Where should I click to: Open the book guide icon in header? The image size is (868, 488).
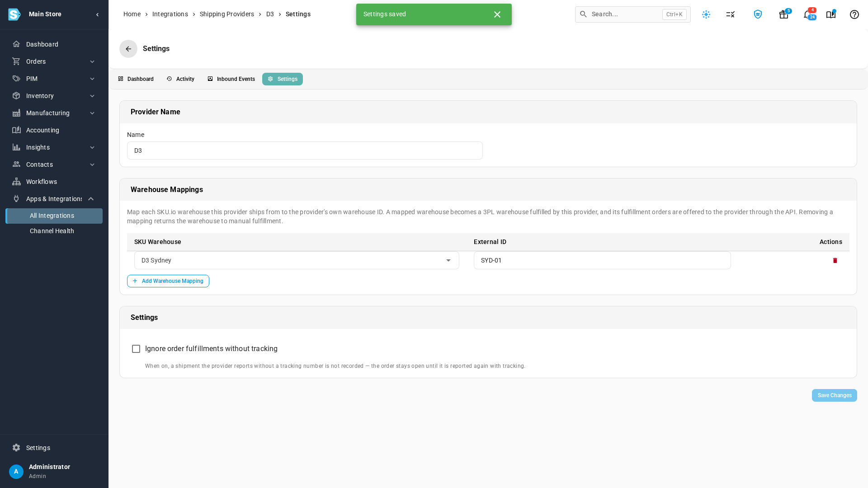coord(831,14)
